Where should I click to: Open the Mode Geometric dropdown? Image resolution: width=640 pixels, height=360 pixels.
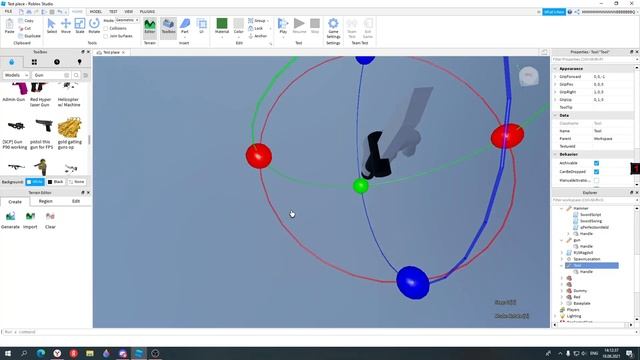pyautogui.click(x=127, y=20)
